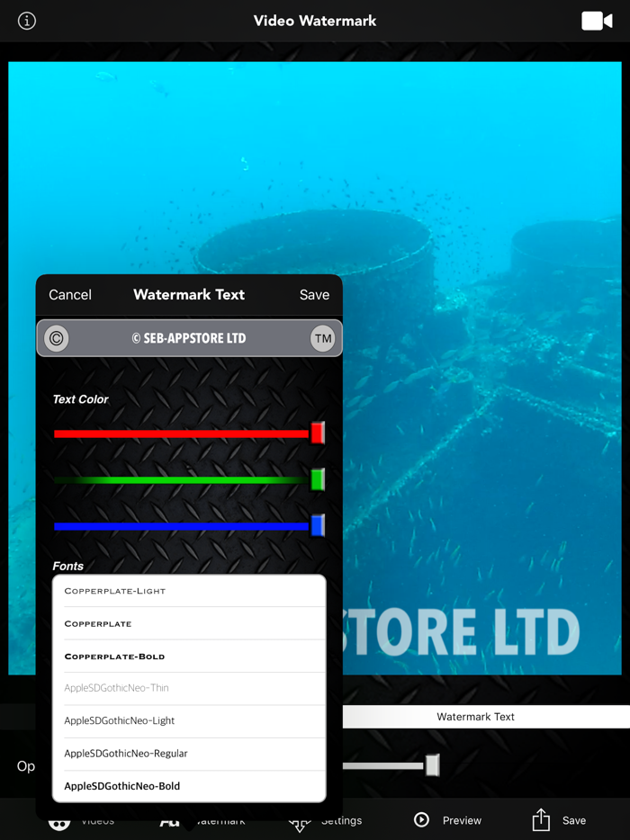This screenshot has height=840, width=630.
Task: Click the opacity slider handle
Action: click(432, 765)
